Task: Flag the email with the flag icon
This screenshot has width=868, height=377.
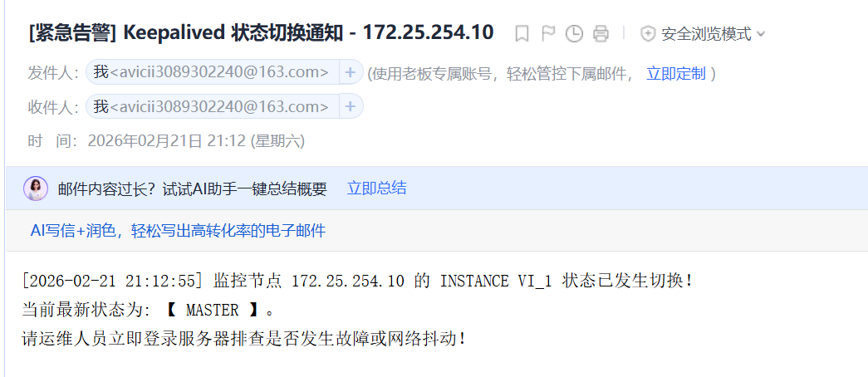Action: pos(548,34)
